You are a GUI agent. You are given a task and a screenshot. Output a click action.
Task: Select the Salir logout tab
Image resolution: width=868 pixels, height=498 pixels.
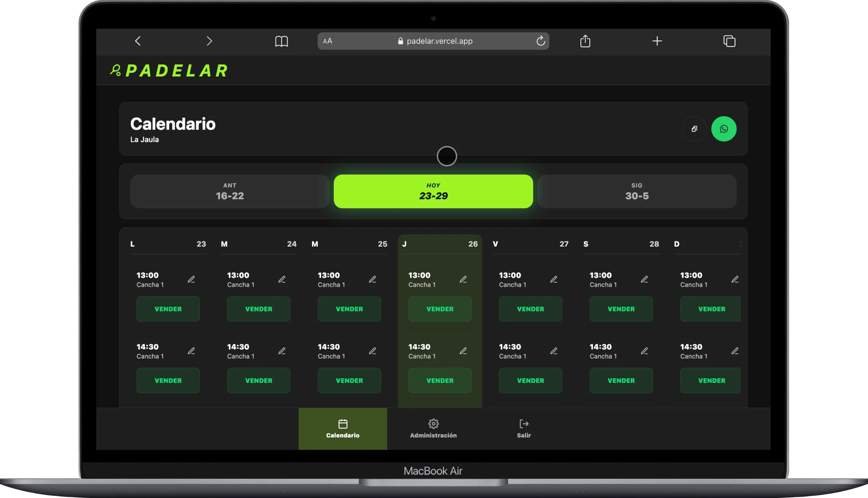(524, 429)
